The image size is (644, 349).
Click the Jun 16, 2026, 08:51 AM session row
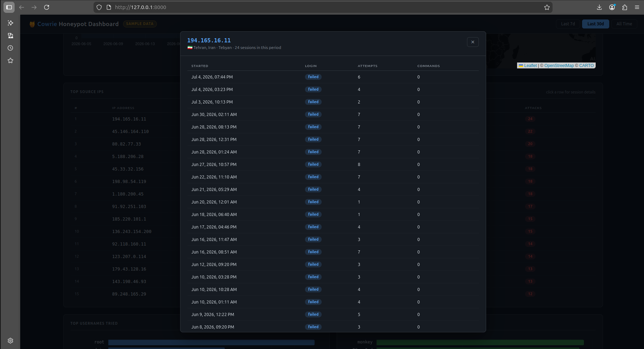(x=333, y=252)
